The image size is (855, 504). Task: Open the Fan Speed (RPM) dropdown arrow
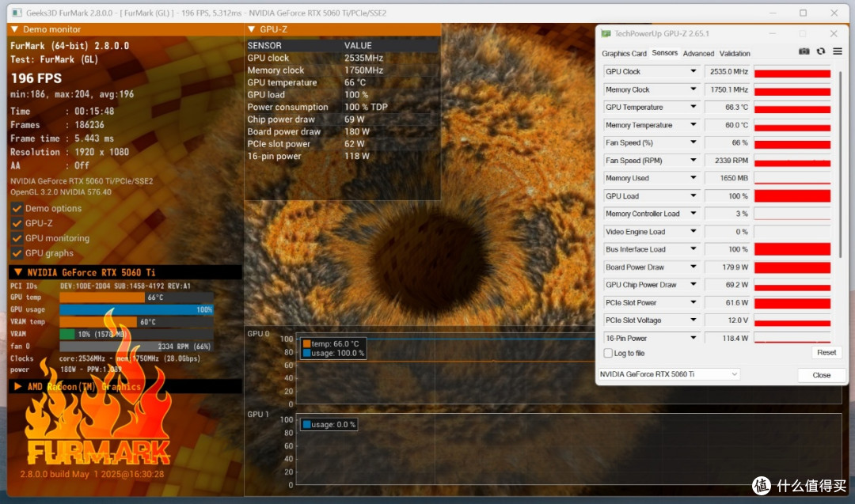[x=693, y=160]
